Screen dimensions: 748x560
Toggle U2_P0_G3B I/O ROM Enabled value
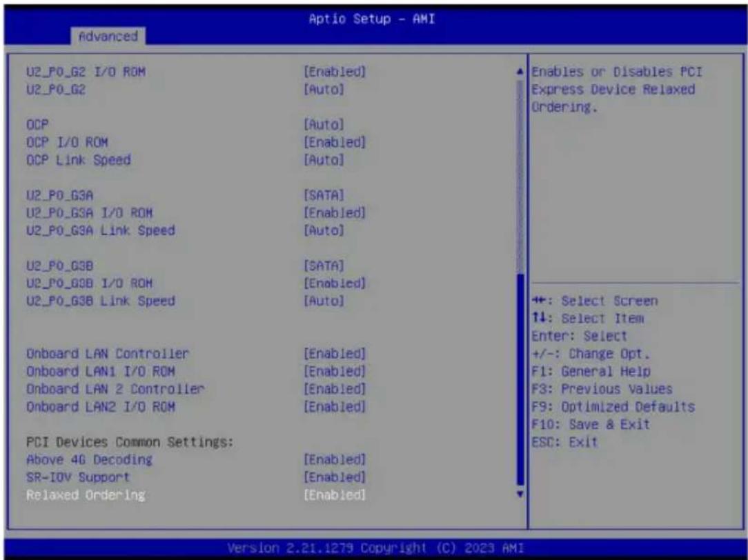pos(335,283)
